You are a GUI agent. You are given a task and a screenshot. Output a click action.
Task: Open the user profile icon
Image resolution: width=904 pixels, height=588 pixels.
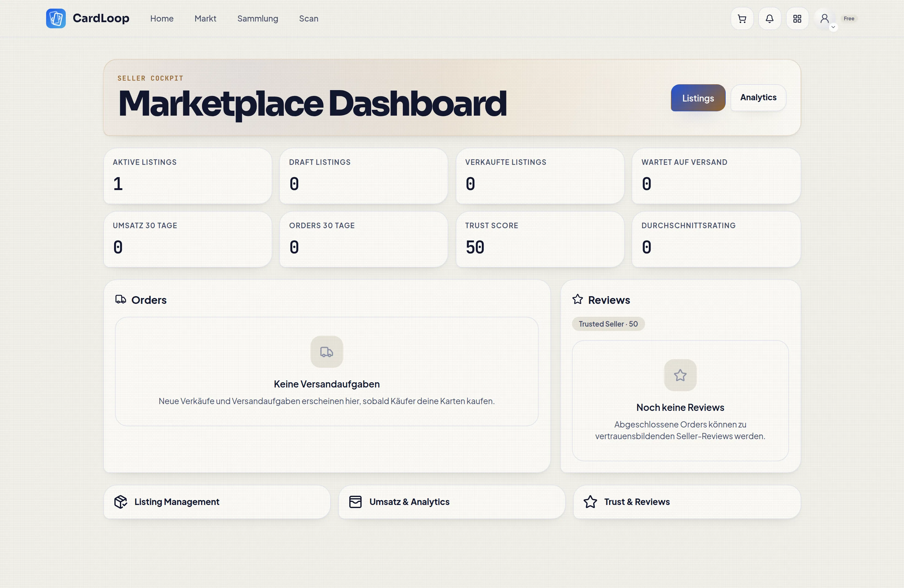(x=824, y=18)
